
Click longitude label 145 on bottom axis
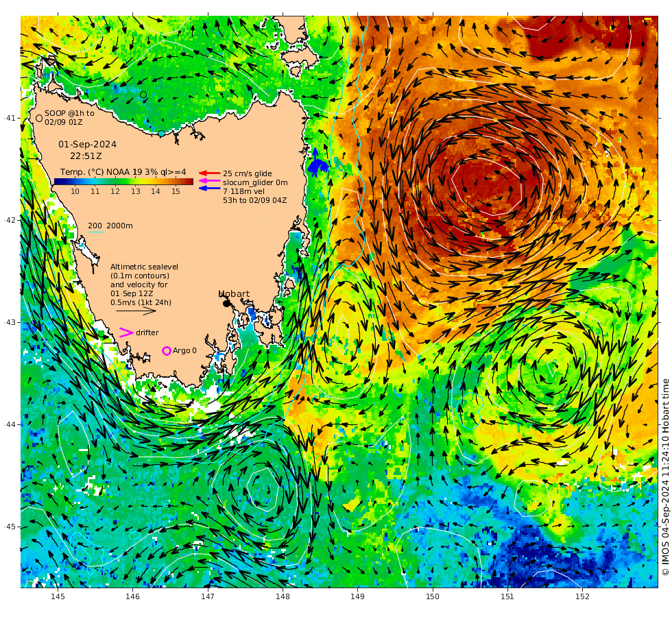tap(58, 596)
